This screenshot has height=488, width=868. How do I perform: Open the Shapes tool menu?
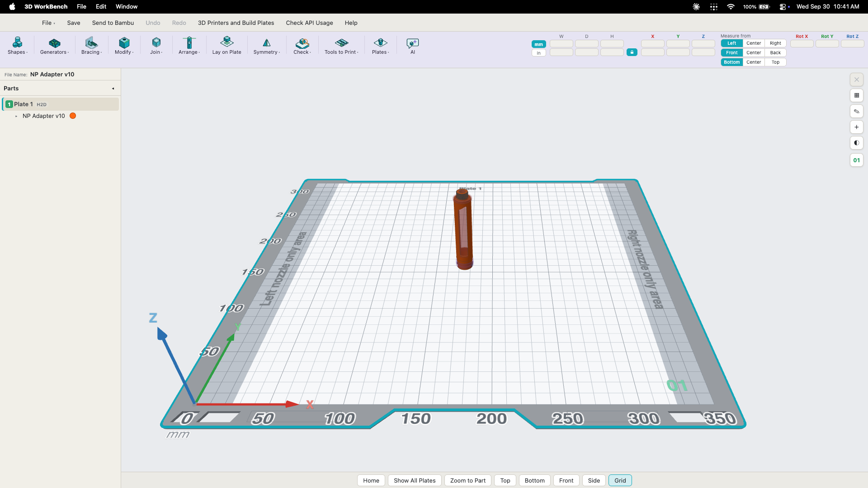pyautogui.click(x=18, y=46)
